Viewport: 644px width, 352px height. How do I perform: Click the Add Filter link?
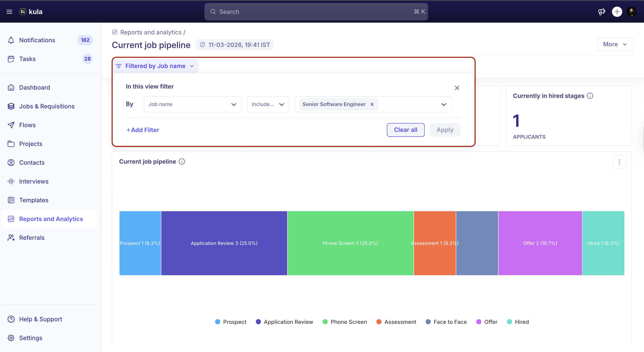[143, 130]
